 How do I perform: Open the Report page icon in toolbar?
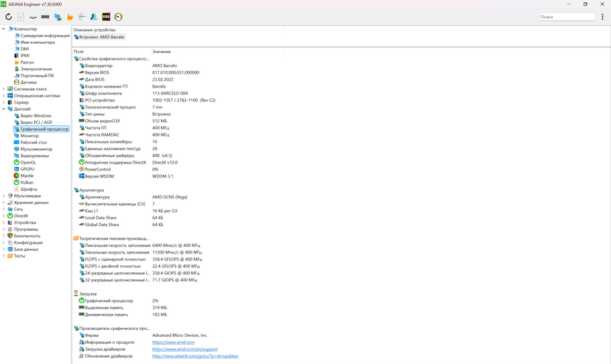pos(21,17)
